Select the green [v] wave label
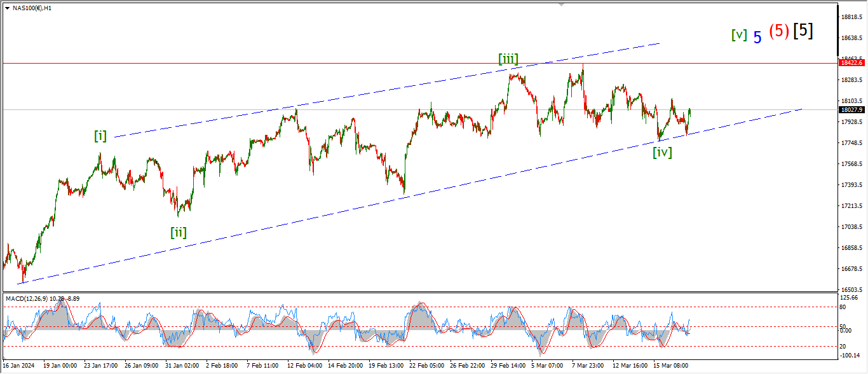868x374 pixels. tap(739, 35)
